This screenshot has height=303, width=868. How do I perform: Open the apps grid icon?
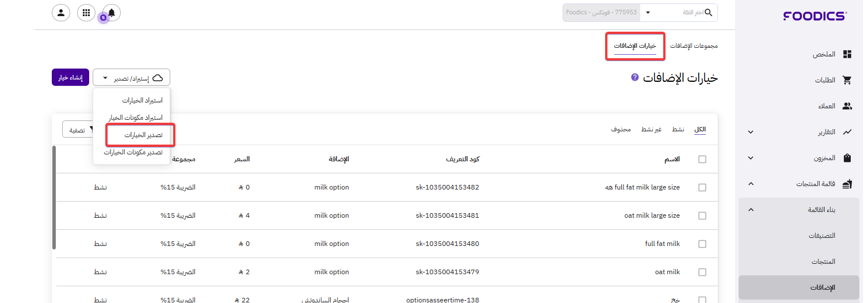(86, 13)
